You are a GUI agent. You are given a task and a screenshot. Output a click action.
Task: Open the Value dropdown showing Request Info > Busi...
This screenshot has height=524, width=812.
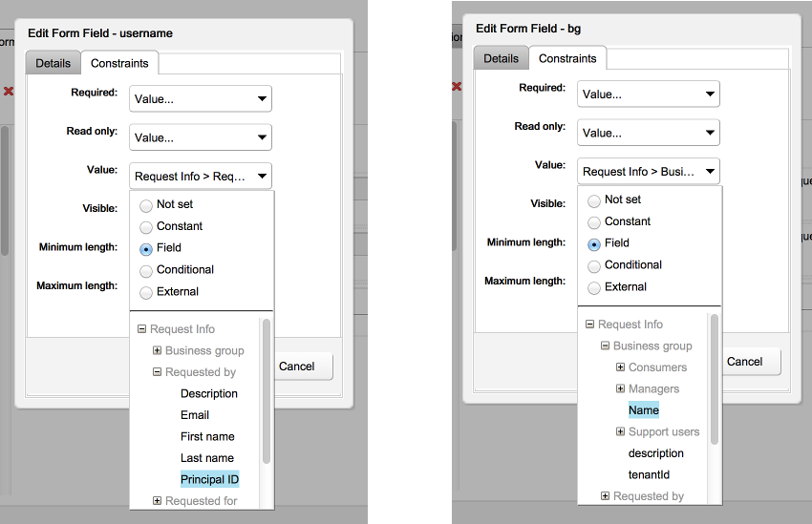(649, 172)
